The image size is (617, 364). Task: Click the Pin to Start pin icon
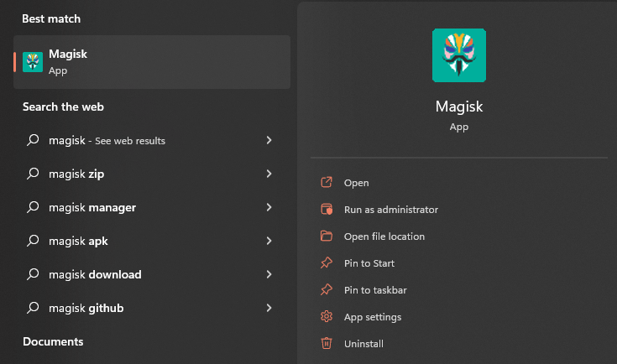[x=327, y=263]
